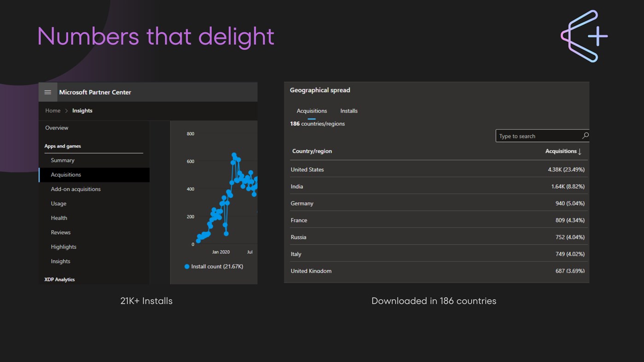The height and width of the screenshot is (362, 644).
Task: Click the Install count 21.67K legend label
Action: coord(217,266)
